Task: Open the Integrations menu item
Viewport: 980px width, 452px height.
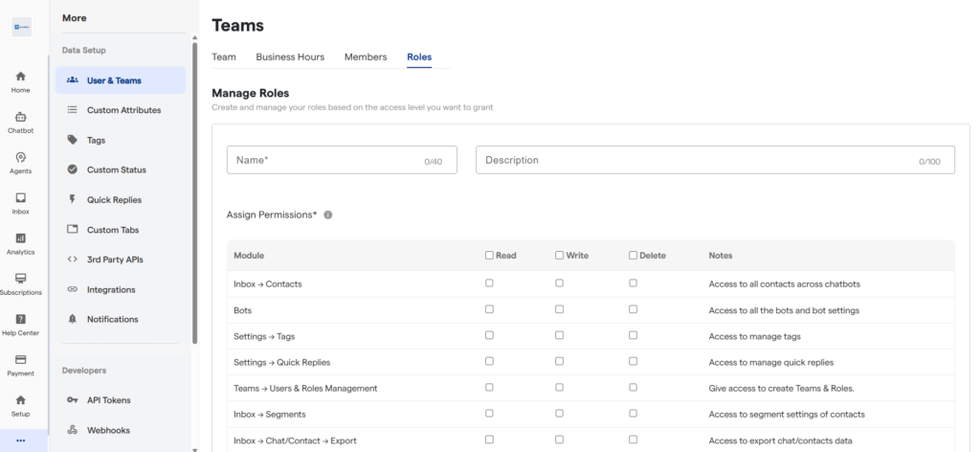Action: pos(110,289)
